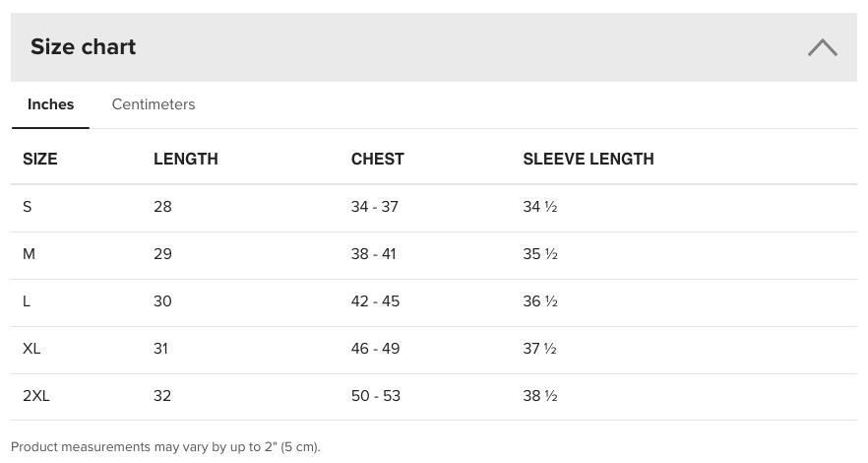Click the product measurements disclaimer note
The image size is (868, 463).
coord(165,447)
